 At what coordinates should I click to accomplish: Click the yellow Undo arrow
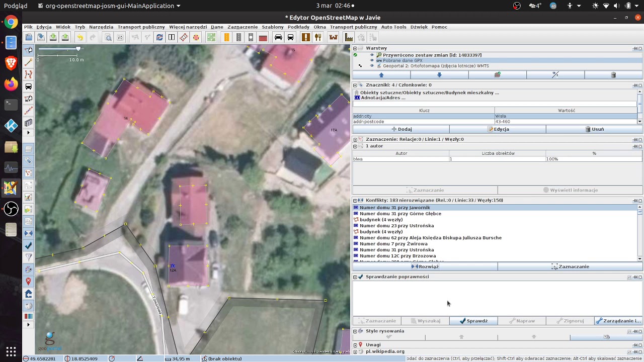coord(80,37)
